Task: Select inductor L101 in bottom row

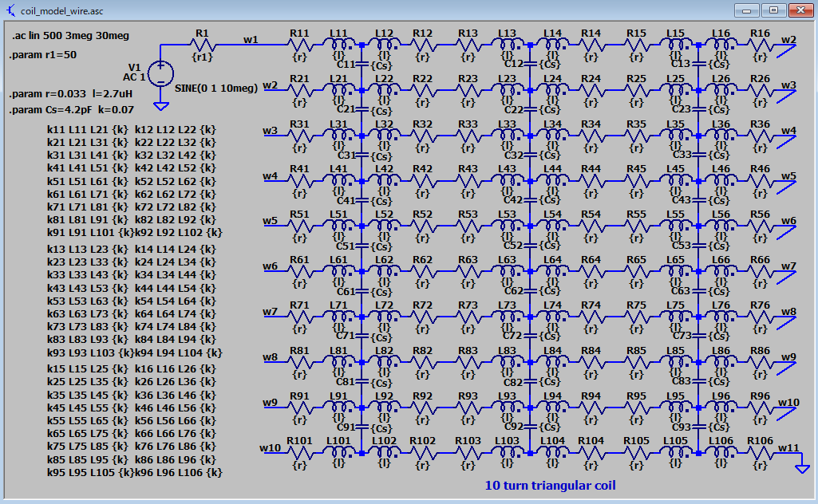Action: (x=339, y=453)
